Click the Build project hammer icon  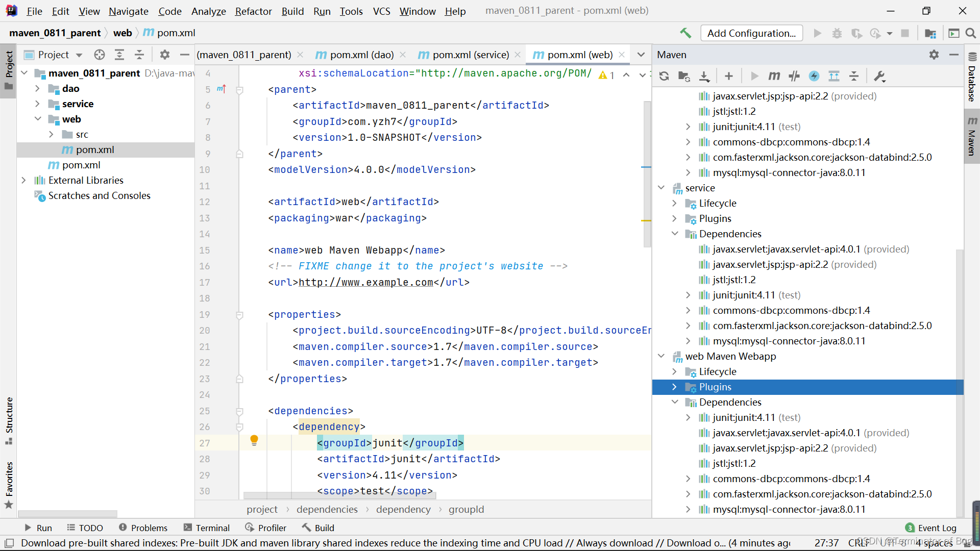(685, 33)
